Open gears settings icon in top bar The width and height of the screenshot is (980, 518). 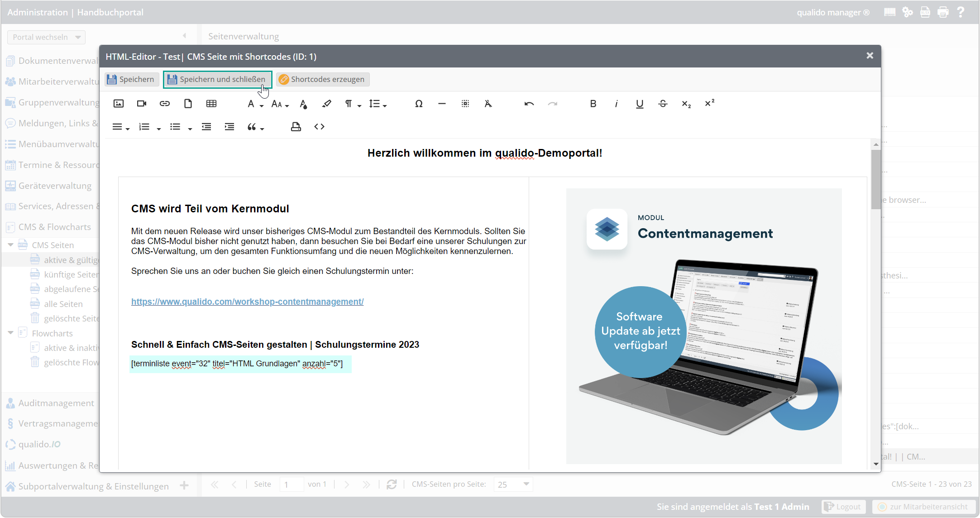click(x=907, y=12)
